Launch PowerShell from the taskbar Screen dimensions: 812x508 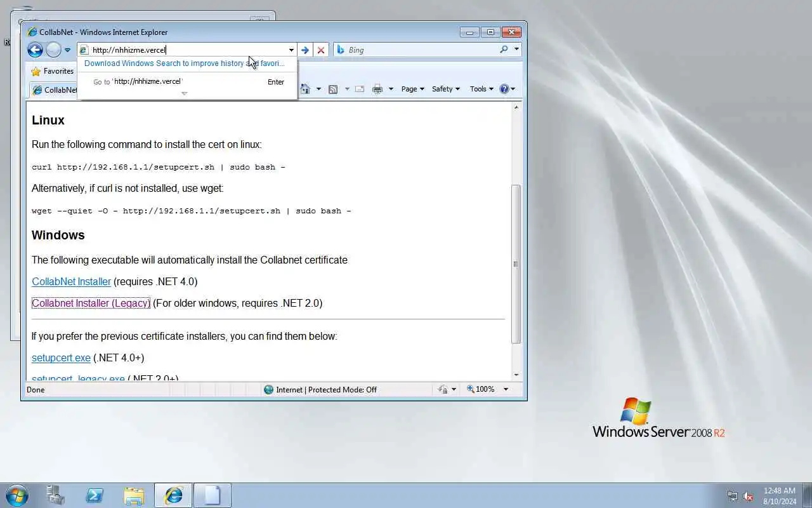95,495
